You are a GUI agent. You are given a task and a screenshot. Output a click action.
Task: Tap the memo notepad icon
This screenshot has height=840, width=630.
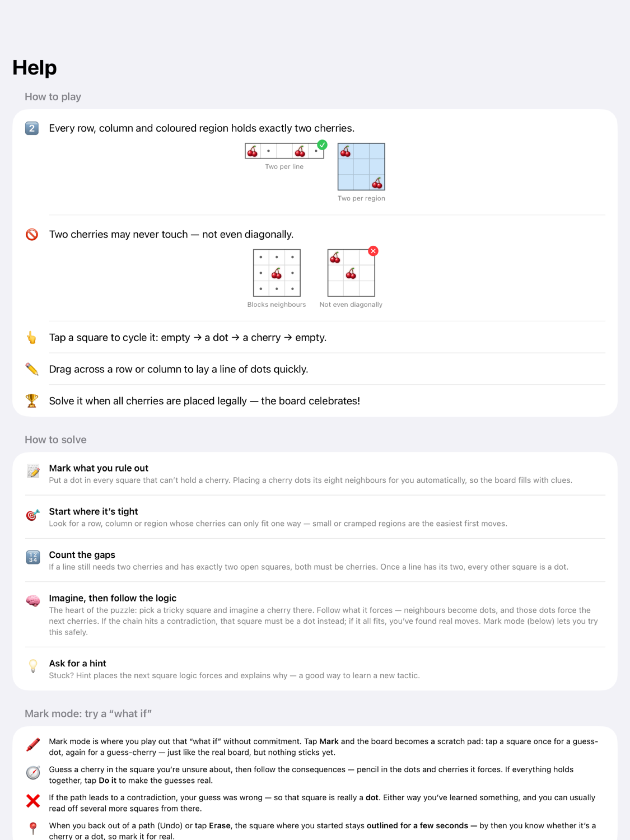33,471
